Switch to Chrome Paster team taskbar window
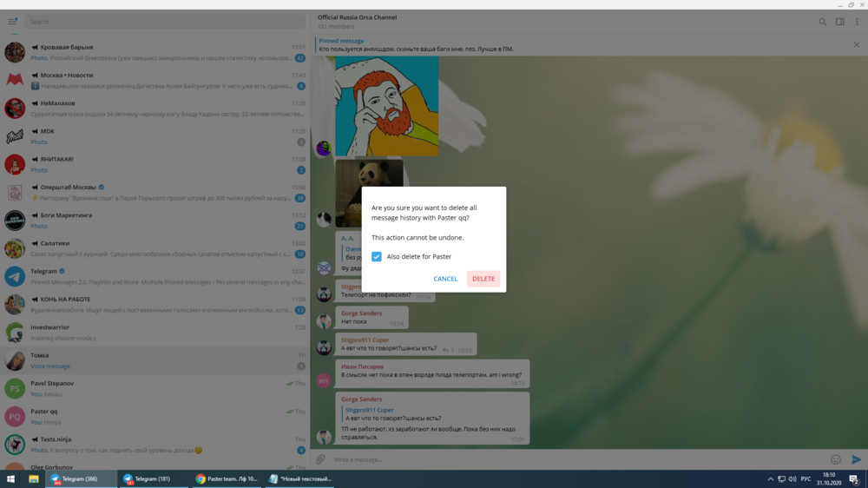This screenshot has height=488, width=868. coord(227,478)
